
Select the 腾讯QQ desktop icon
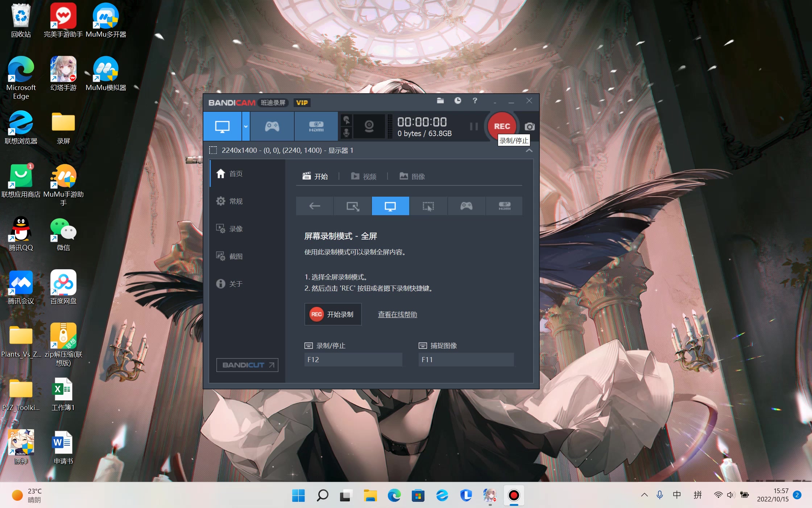click(21, 234)
